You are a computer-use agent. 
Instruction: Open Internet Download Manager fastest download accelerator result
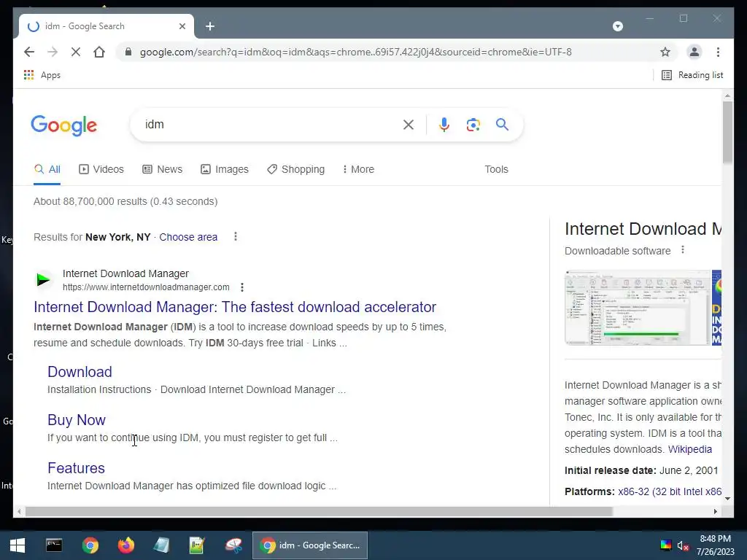(x=235, y=307)
